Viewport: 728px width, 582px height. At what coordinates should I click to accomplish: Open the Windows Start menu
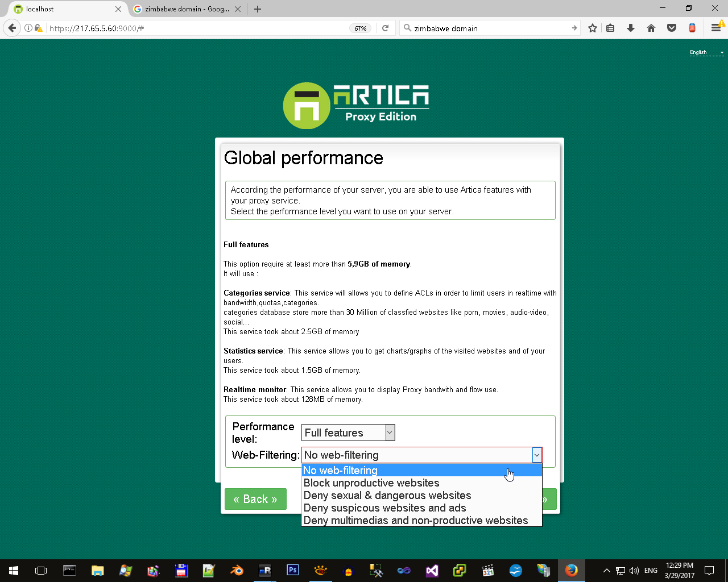pyautogui.click(x=14, y=570)
